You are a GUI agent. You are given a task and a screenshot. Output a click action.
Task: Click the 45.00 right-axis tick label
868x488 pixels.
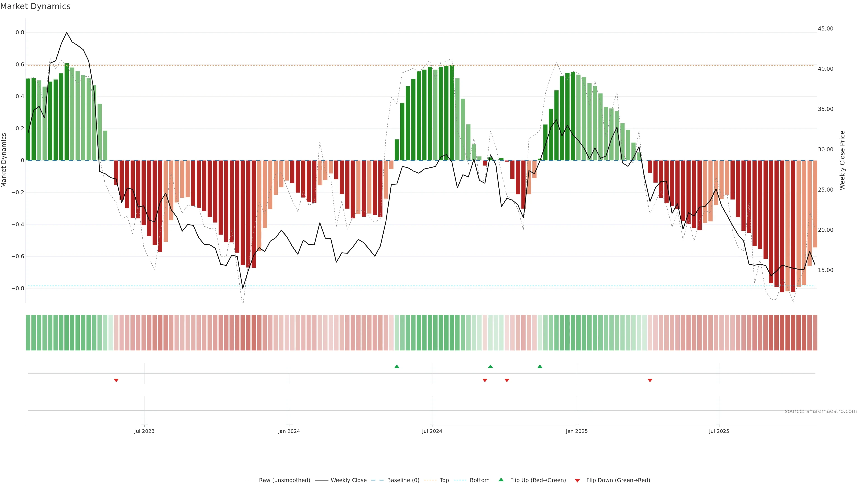coord(825,29)
